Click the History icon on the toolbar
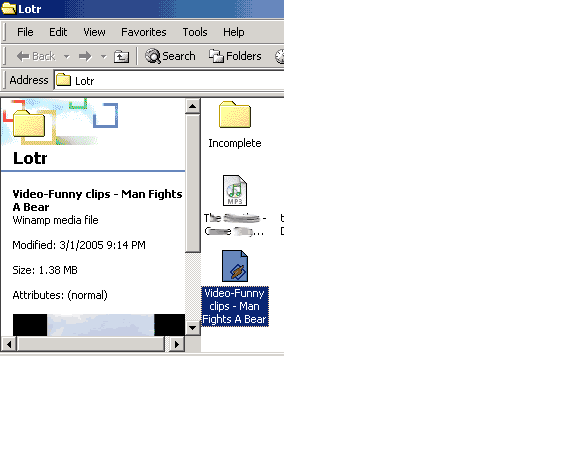The width and height of the screenshot is (567, 454). (279, 56)
